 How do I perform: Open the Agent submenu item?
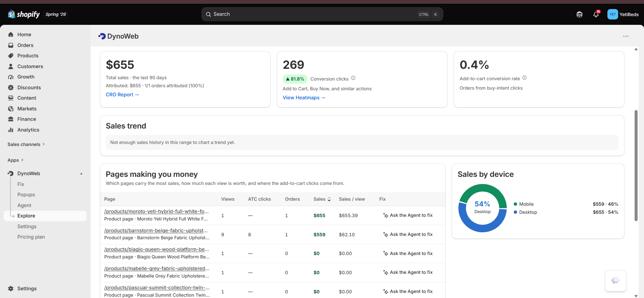(x=24, y=205)
